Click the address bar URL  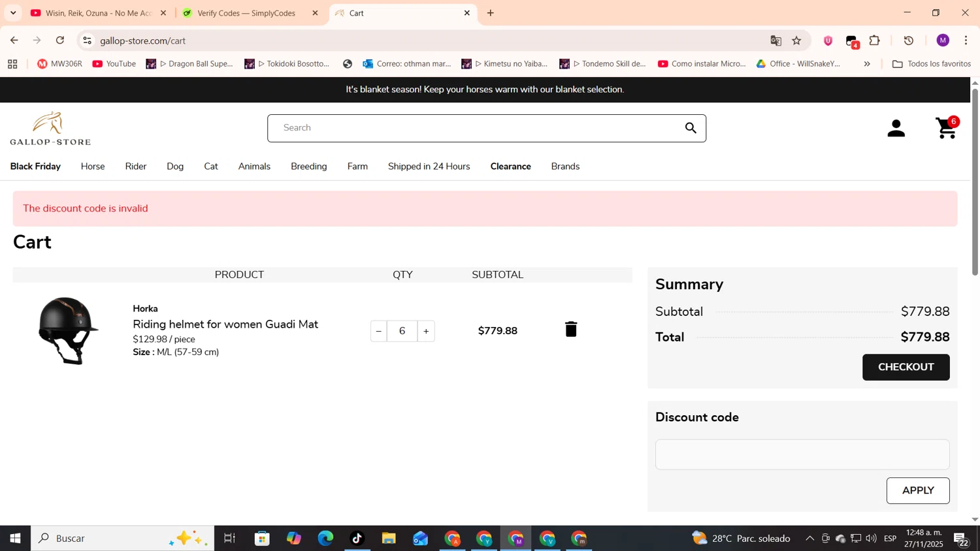pyautogui.click(x=143, y=40)
